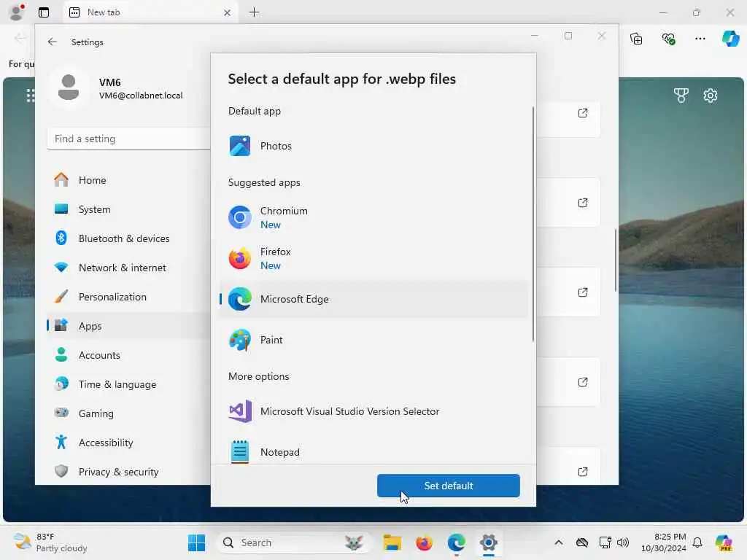747x560 pixels.
Task: Open Time & language settings
Action: [128, 384]
